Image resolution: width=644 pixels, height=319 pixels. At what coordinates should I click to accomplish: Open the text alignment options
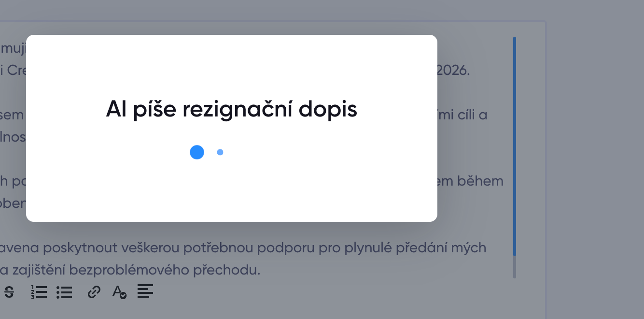click(x=145, y=291)
